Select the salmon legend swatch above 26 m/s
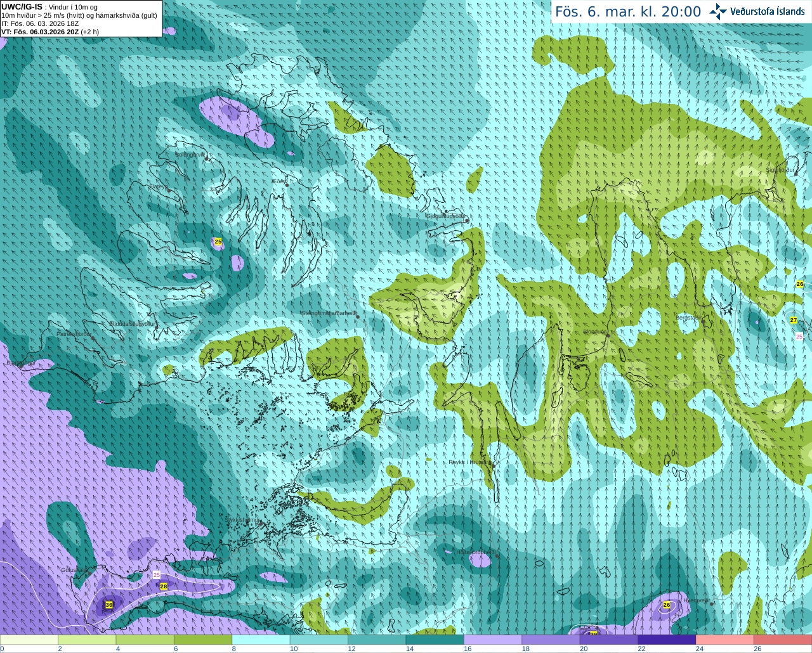The image size is (812, 653). tap(783, 640)
